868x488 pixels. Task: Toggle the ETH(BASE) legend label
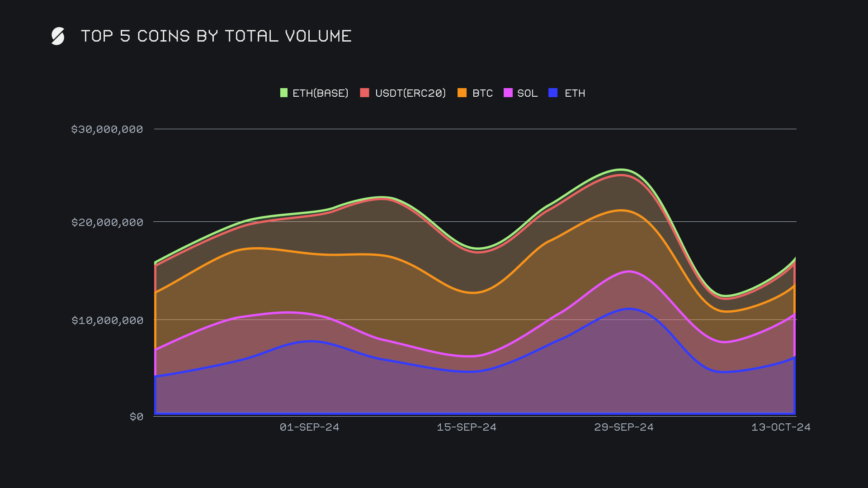click(x=320, y=93)
